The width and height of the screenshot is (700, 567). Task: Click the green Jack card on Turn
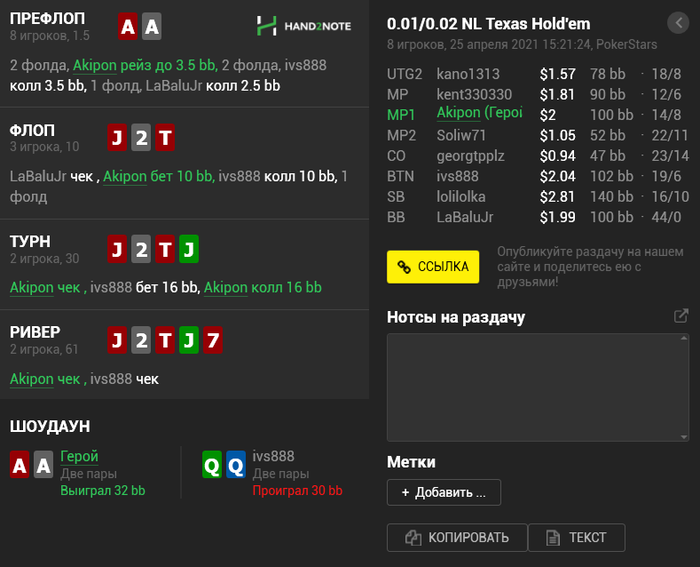pyautogui.click(x=189, y=249)
